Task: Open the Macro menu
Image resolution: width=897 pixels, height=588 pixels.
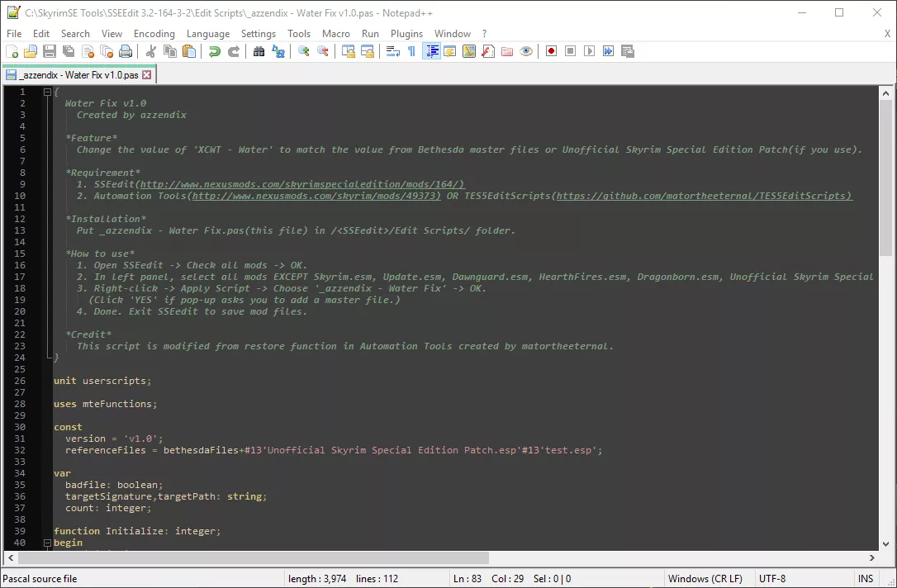Action: tap(336, 34)
